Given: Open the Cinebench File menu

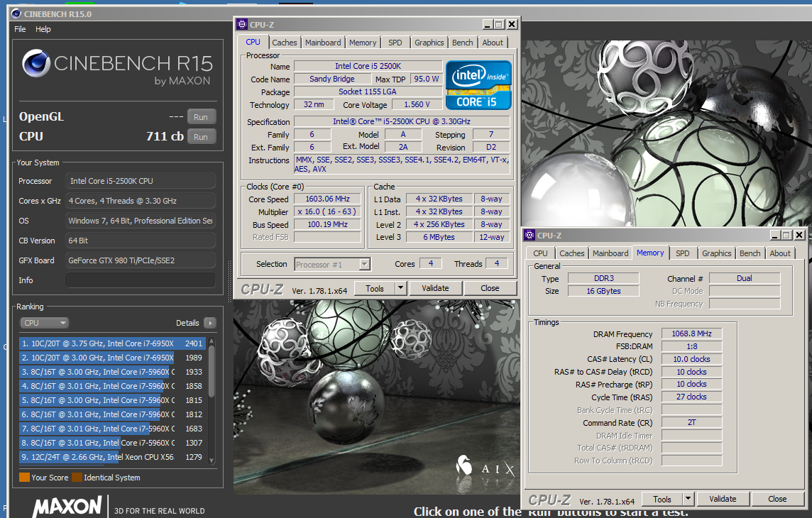Looking at the screenshot, I should pos(20,29).
